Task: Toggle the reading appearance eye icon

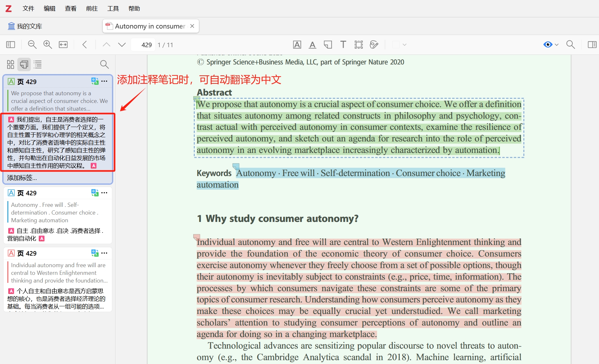Action: (548, 45)
